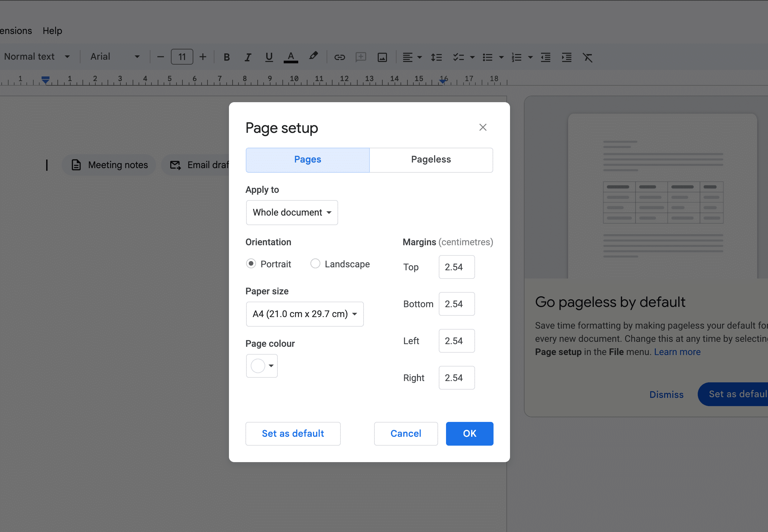
Task: Click the Set as default button in dialog
Action: 293,433
